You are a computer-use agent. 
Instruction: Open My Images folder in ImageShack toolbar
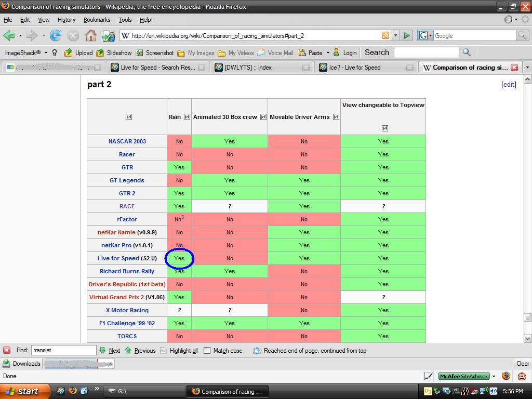point(196,53)
